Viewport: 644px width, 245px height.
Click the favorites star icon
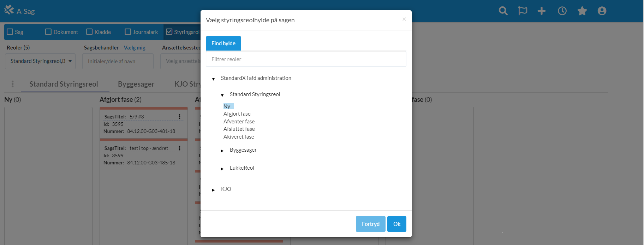[582, 11]
